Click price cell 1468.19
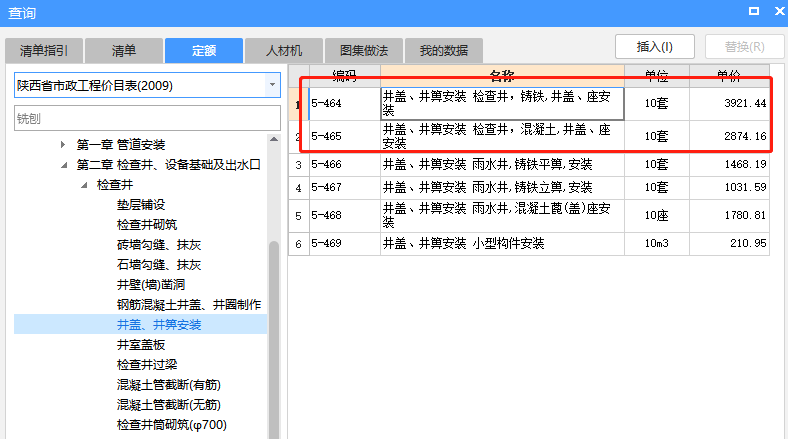Image resolution: width=788 pixels, height=439 pixels. (729, 164)
